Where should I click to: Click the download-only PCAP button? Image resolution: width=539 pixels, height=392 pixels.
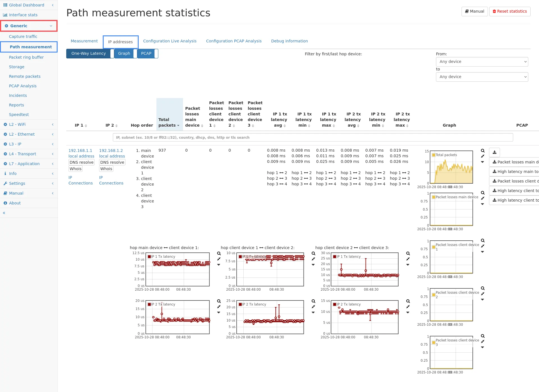[494, 152]
